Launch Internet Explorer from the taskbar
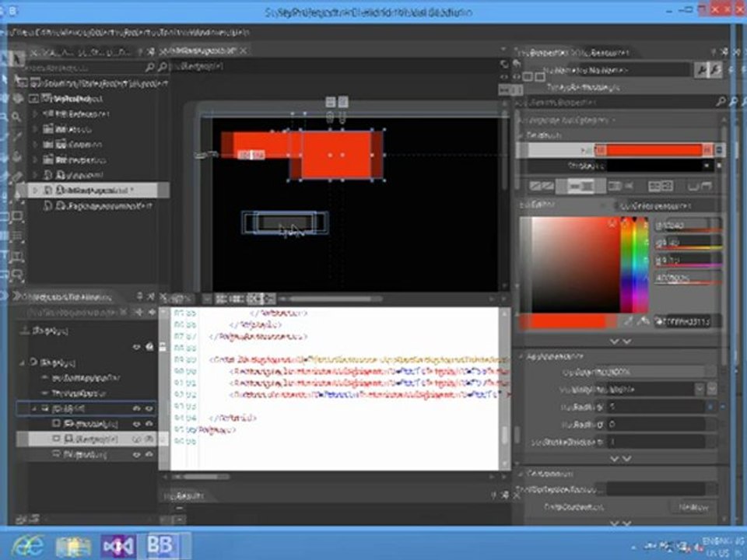Viewport: 747px width, 560px height. click(x=29, y=546)
